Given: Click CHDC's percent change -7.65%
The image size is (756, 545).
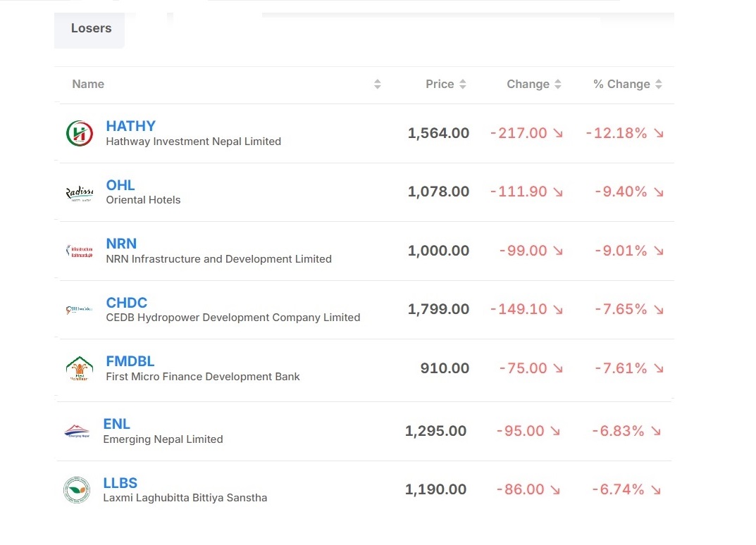Looking at the screenshot, I should [x=621, y=309].
